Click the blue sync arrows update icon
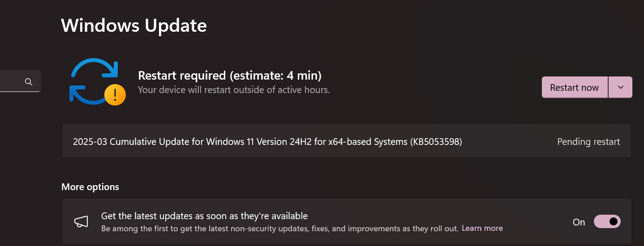The height and width of the screenshot is (246, 644). (x=94, y=81)
